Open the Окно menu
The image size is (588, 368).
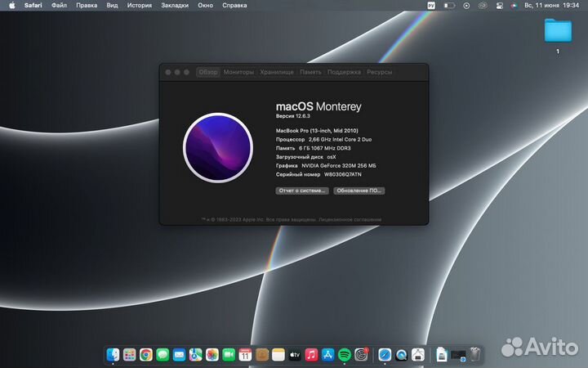pyautogui.click(x=206, y=5)
